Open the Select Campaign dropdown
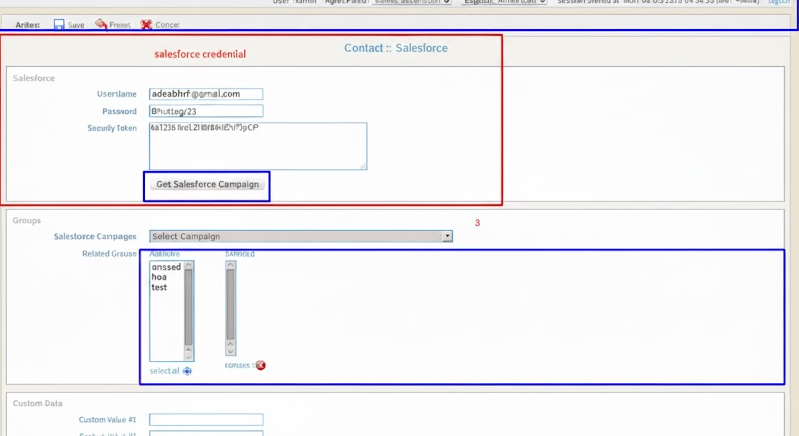The image size is (799, 436). 301,236
